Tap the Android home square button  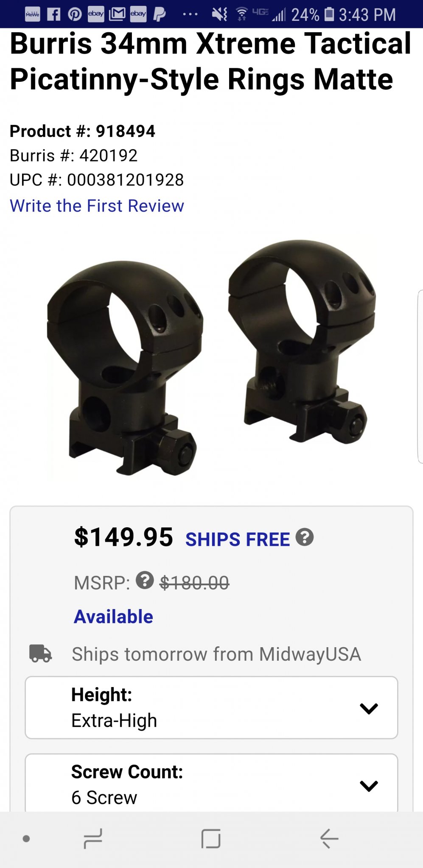pyautogui.click(x=211, y=838)
